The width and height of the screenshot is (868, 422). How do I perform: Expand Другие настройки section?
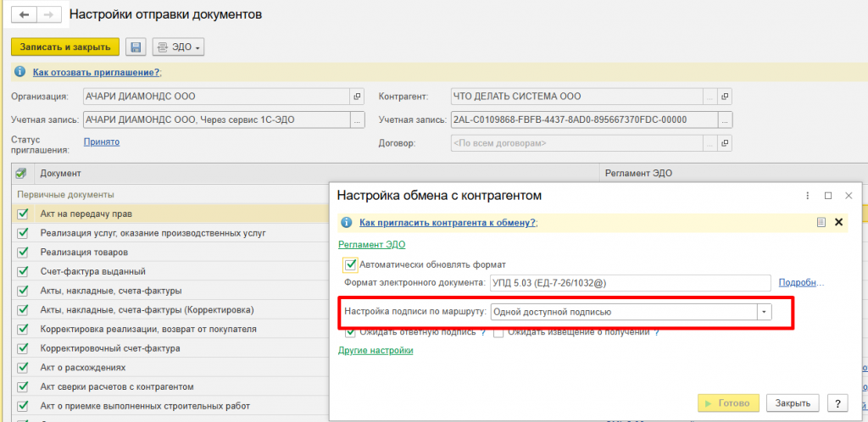pos(376,351)
